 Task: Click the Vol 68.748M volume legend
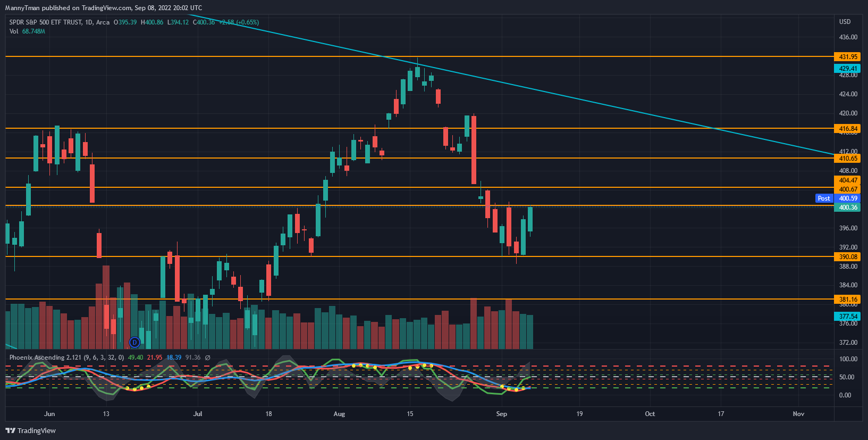point(27,31)
